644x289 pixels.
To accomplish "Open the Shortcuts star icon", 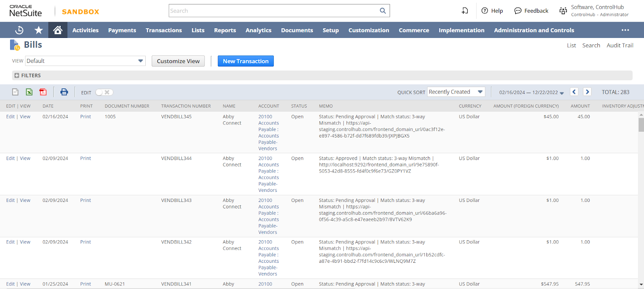I will [x=39, y=30].
